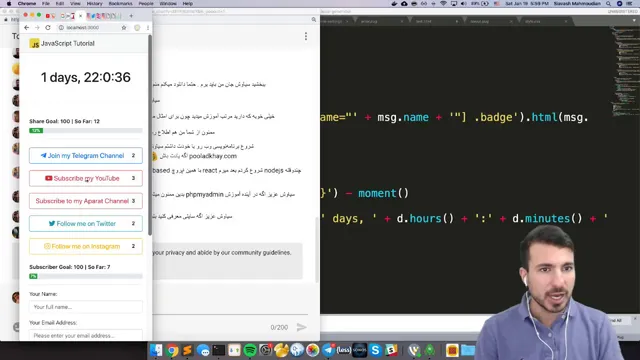This screenshot has height=360, width=640.
Task: Open a new tab with the plus button
Action: point(131,16)
